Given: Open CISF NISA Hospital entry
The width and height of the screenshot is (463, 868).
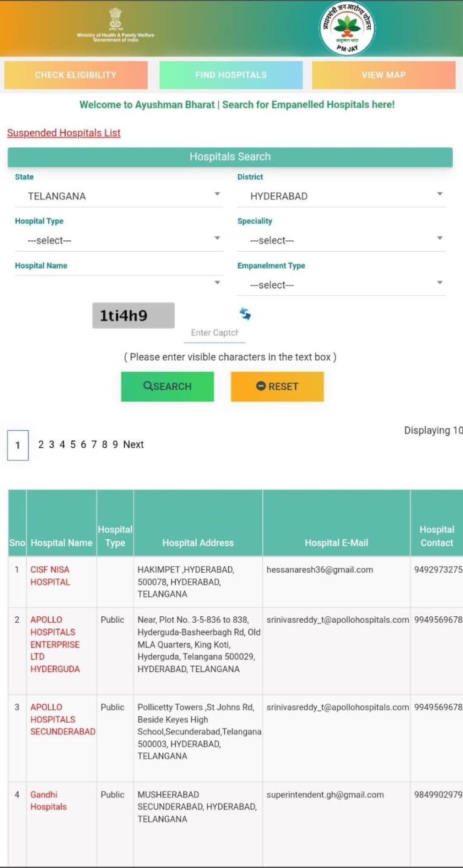Looking at the screenshot, I should coord(50,576).
